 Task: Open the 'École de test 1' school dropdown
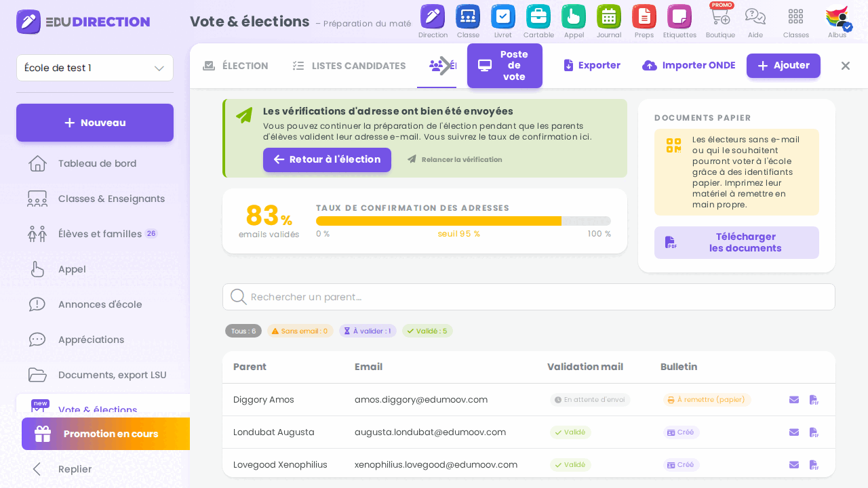click(x=95, y=68)
